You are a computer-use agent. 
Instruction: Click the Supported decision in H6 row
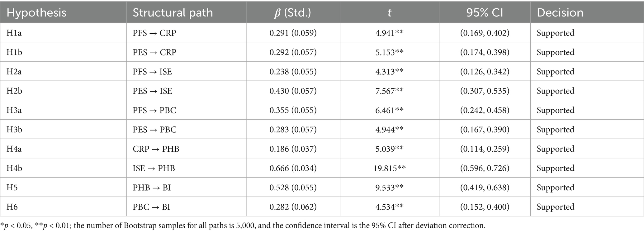click(x=555, y=207)
